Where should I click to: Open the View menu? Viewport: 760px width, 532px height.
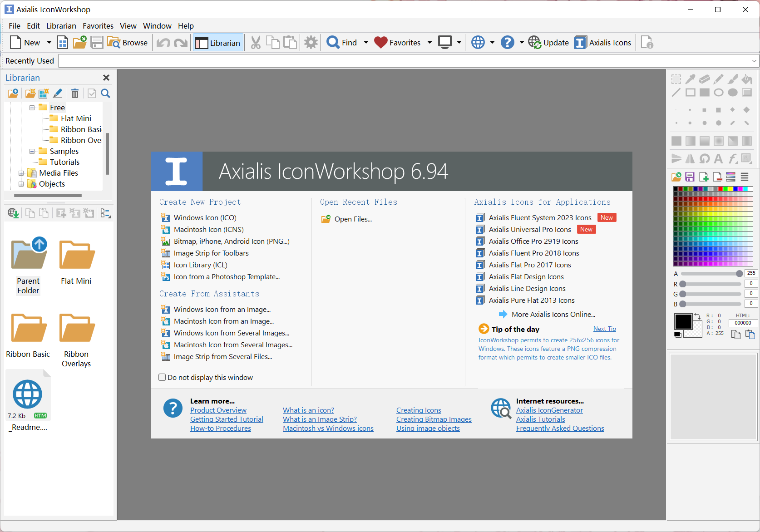[128, 26]
